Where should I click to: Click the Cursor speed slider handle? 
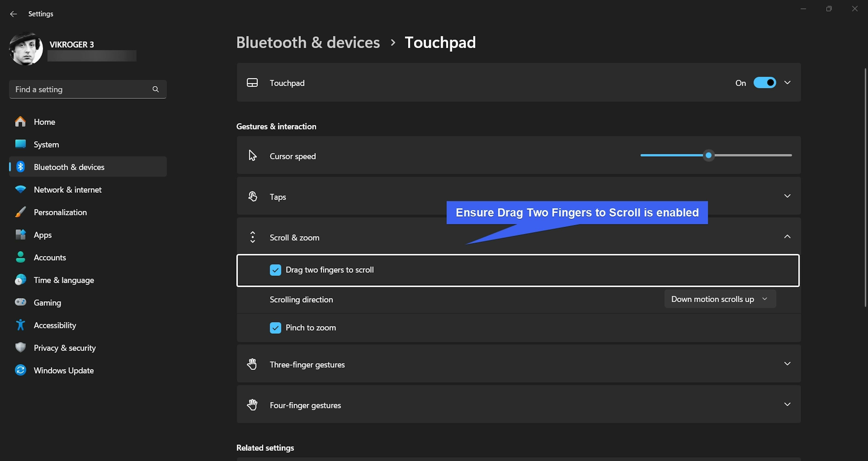pos(709,155)
